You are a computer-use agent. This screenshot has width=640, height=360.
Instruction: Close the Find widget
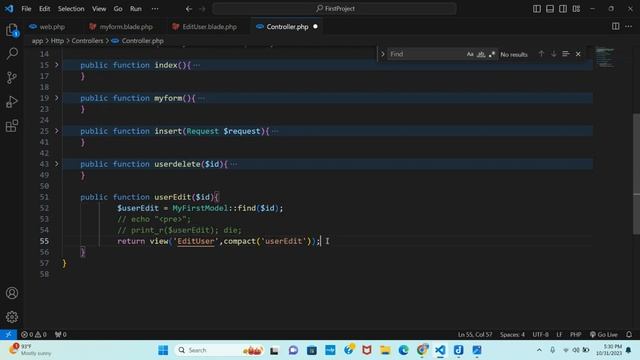pos(578,54)
